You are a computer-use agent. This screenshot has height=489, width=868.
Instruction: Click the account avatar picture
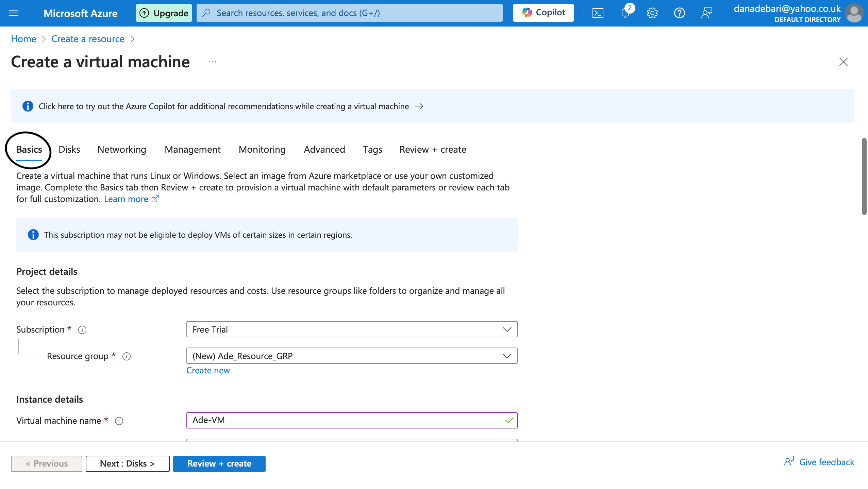tap(854, 13)
